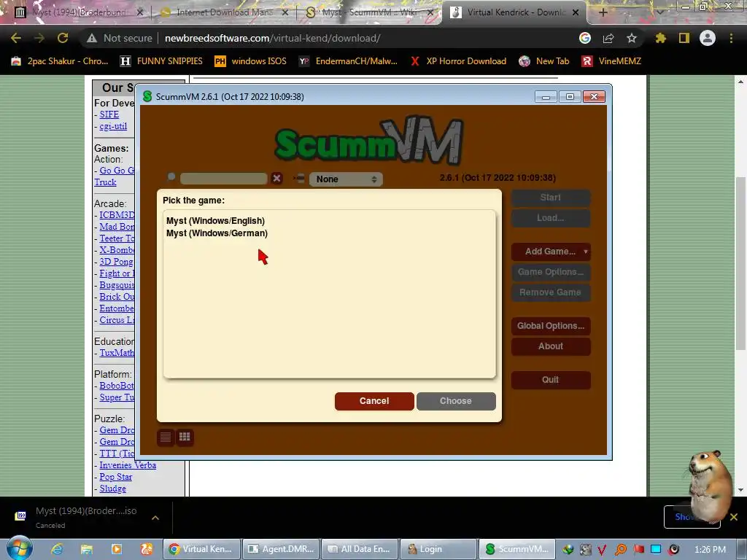This screenshot has width=747, height=560.
Task: Click the Google icon in the address bar
Action: point(585,38)
